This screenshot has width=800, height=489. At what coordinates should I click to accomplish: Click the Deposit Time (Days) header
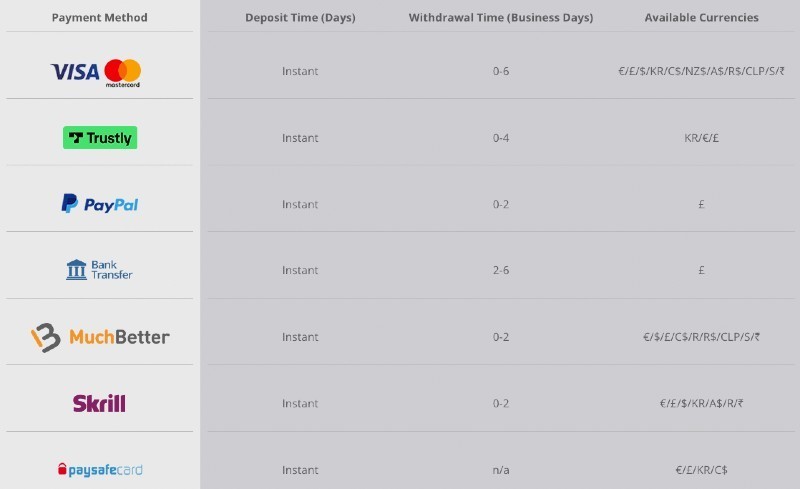(300, 17)
